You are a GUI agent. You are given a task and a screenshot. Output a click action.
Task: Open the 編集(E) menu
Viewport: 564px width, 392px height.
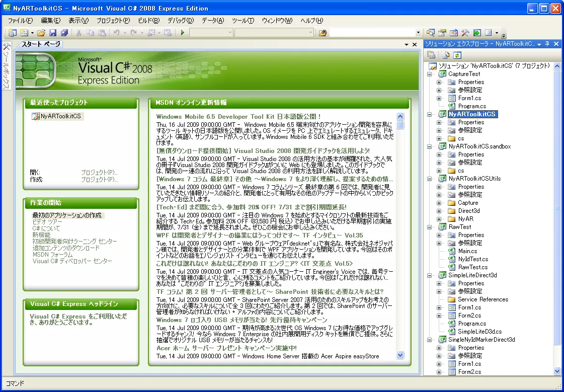point(51,21)
